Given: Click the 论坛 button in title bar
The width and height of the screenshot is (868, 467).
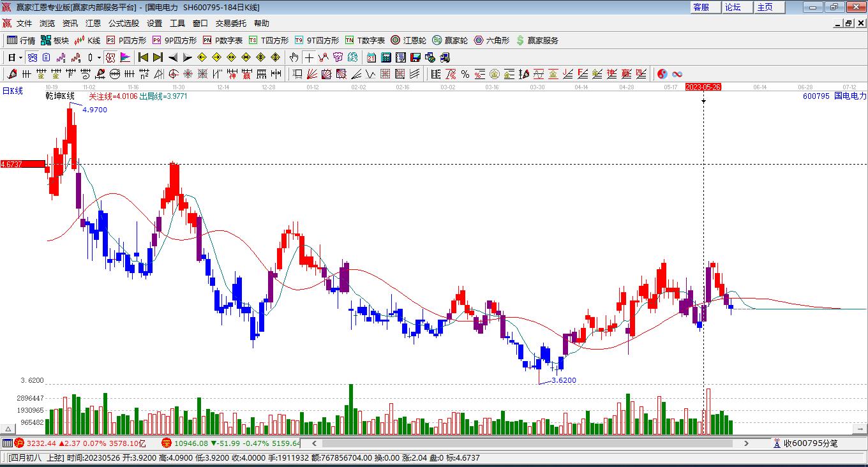Looking at the screenshot, I should tap(733, 7).
